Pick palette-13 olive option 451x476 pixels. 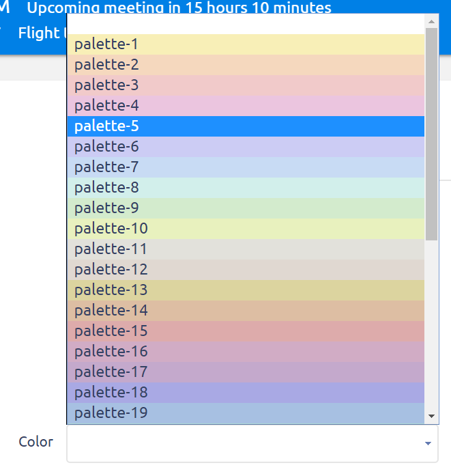[246, 290]
